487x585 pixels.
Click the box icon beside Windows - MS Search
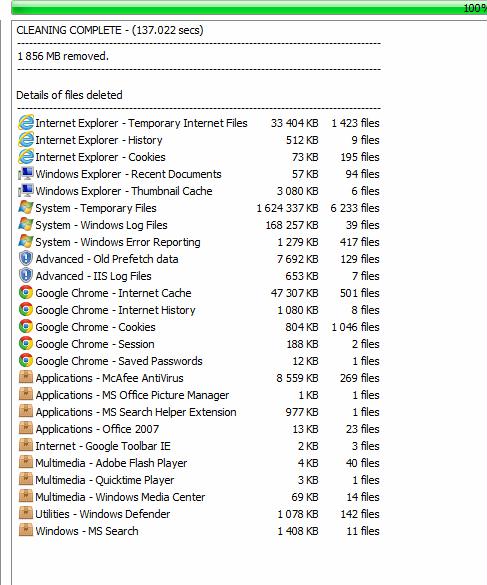26,530
